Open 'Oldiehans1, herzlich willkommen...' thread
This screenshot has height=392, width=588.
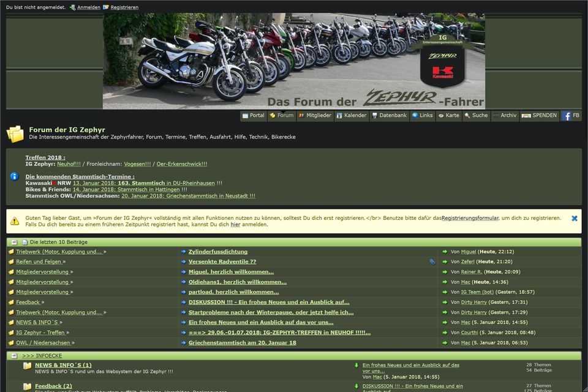click(238, 282)
